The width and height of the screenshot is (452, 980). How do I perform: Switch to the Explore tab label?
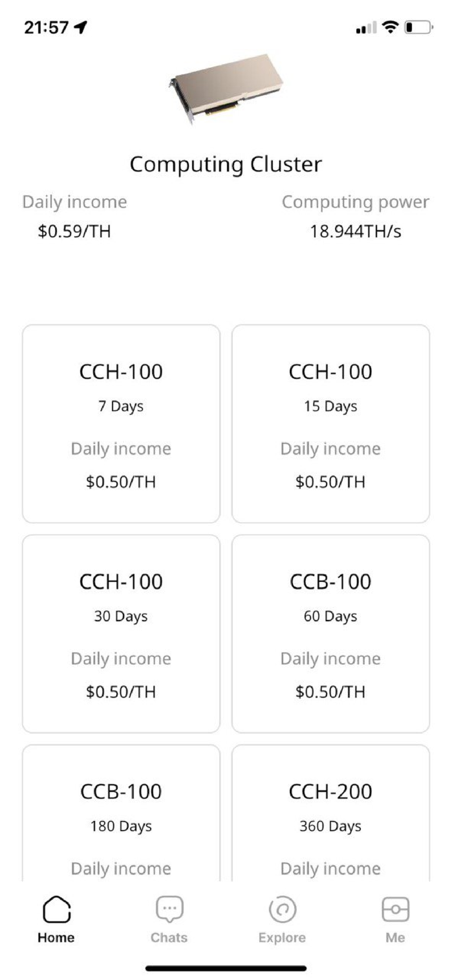282,937
